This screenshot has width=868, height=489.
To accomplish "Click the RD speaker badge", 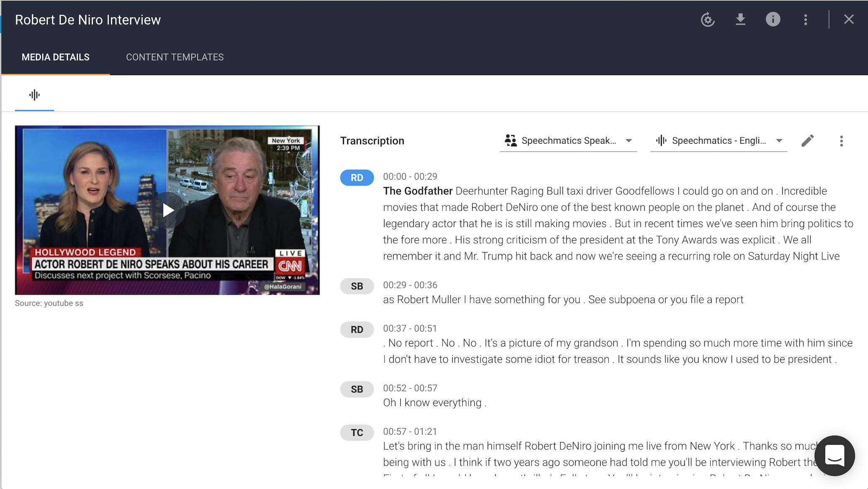I will 356,178.
